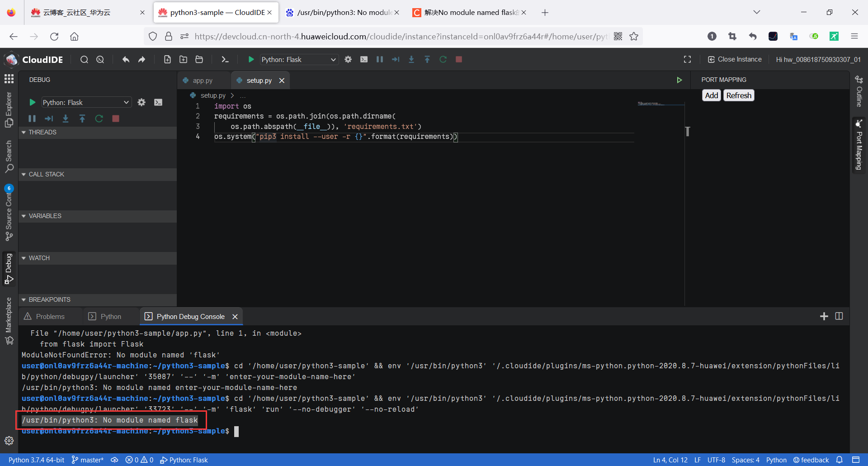868x466 pixels.
Task: Open the apps grid icon in left sidebar
Action: click(9, 79)
